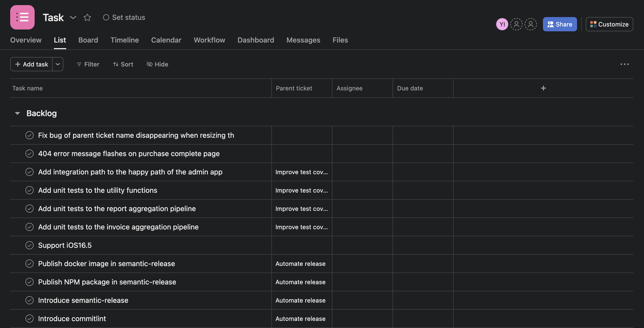The image size is (644, 328).
Task: Check off 404 error message task
Action: [30, 154]
